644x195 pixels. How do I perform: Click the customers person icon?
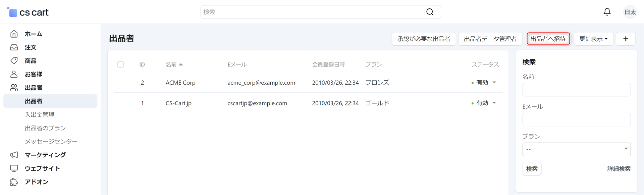[14, 74]
